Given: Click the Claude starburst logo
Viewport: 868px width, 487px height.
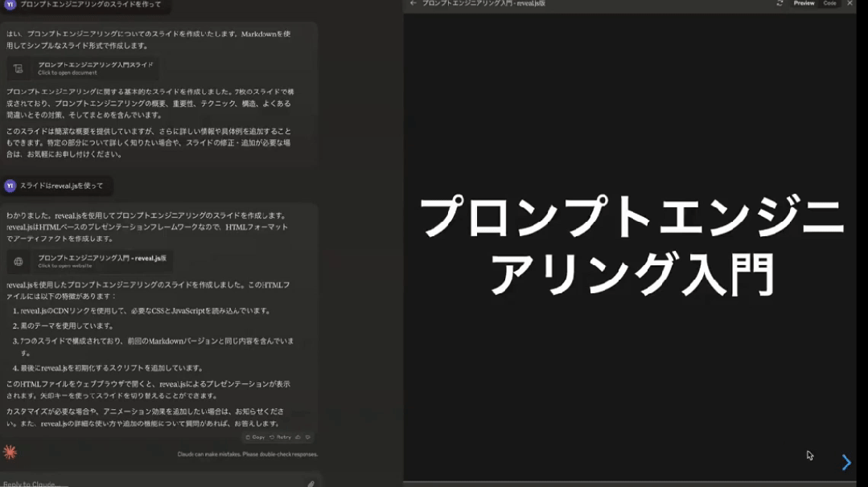Looking at the screenshot, I should [10, 452].
